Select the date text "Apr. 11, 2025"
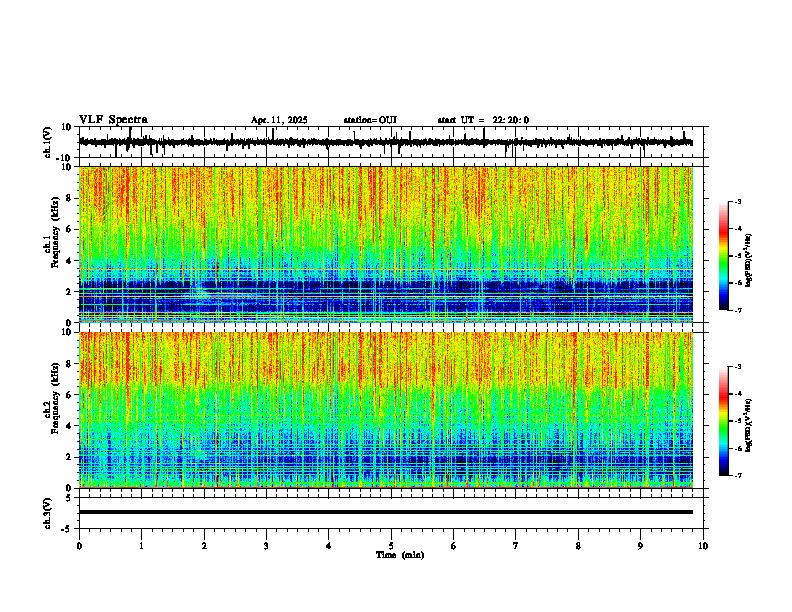Image resolution: width=792 pixels, height=612 pixels. 279,120
